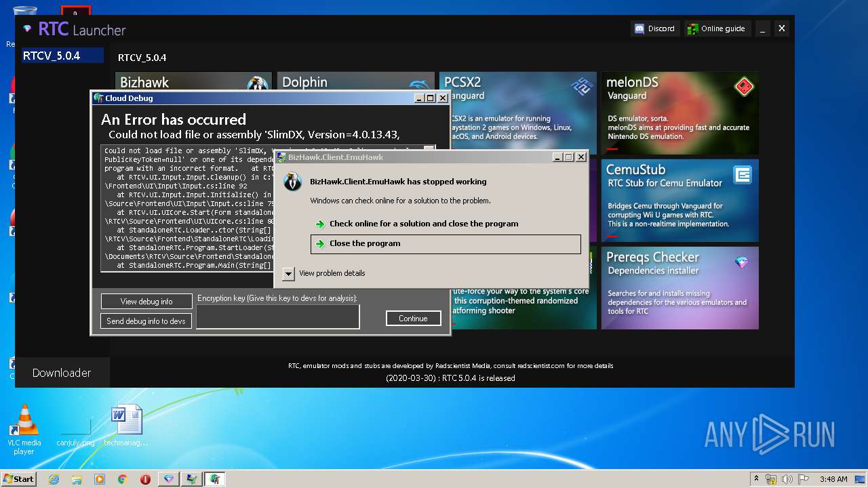Viewport: 868px width, 488px height.
Task: Open the Downloader section
Action: pyautogui.click(x=62, y=373)
